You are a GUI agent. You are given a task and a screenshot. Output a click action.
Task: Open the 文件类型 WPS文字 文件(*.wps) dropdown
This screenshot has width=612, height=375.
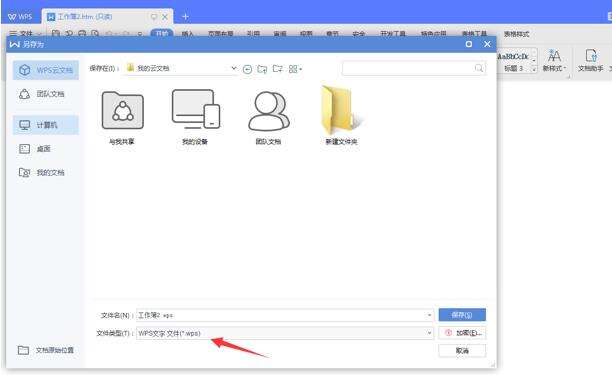285,333
